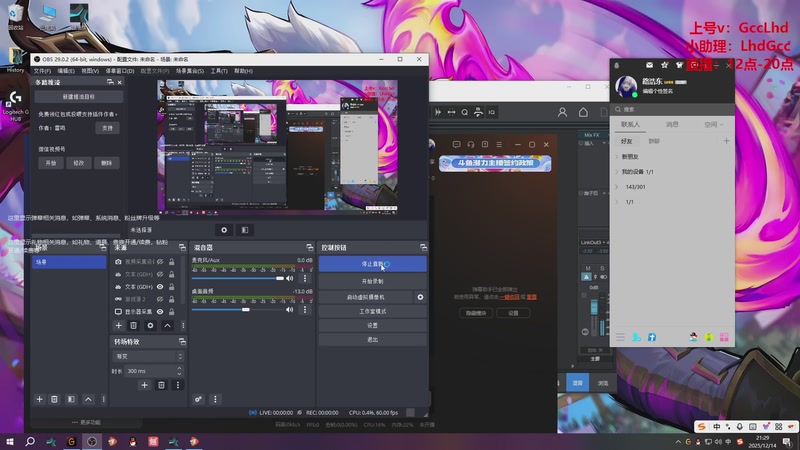
Task: Click 工作室模式 button
Action: 372,311
